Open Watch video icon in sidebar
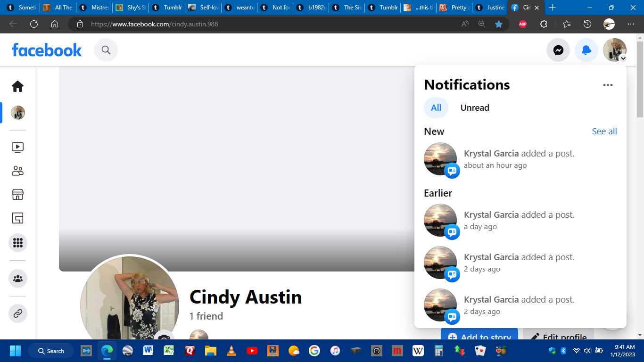This screenshot has height=362, width=644. (17, 147)
